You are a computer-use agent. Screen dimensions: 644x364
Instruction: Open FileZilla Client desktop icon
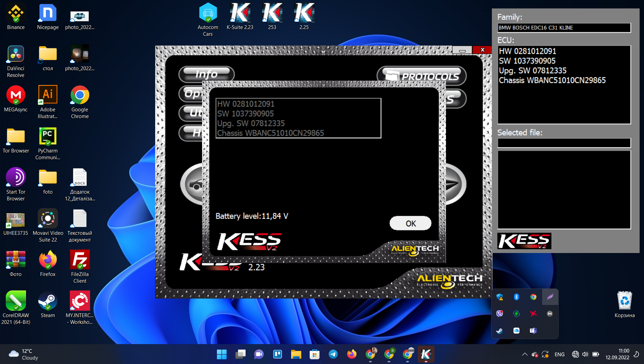[x=80, y=267]
